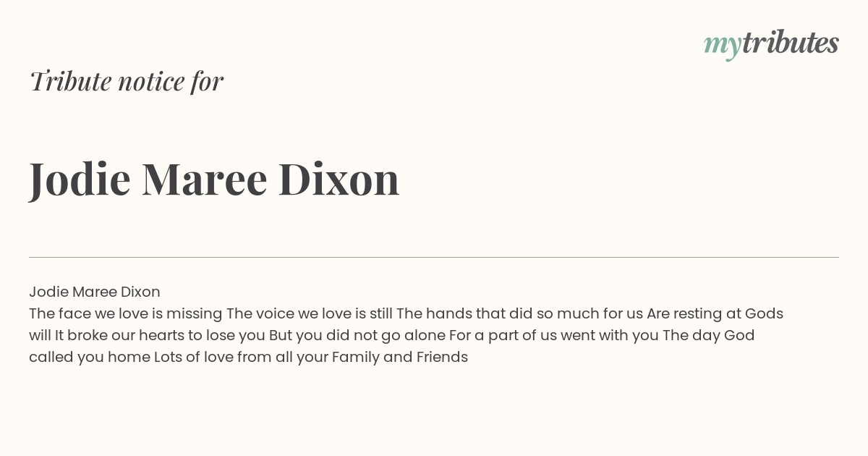
Task: Click the small "Jodie Maree Dixon" body line
Action: pos(95,292)
